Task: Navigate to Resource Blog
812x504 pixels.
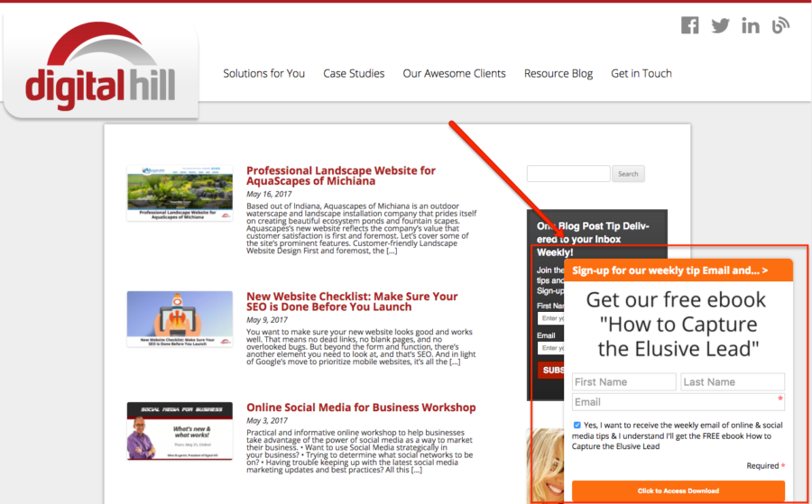Action: click(x=558, y=73)
